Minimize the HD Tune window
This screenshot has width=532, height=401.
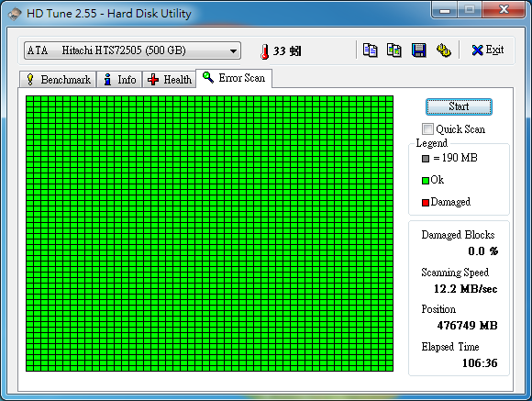point(445,10)
